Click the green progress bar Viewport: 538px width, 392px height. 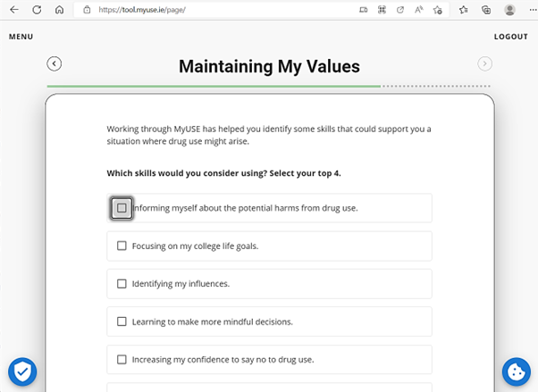pos(214,87)
